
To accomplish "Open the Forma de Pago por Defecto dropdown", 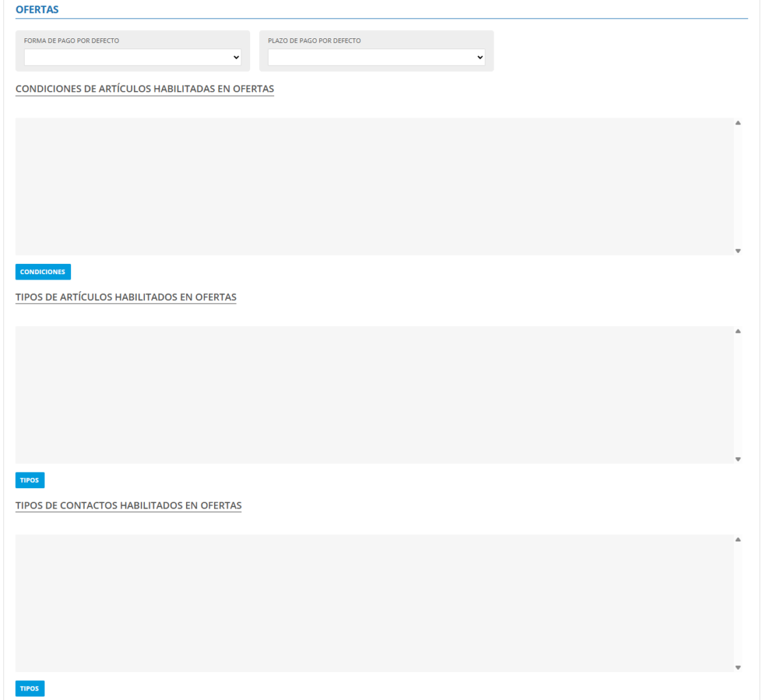I will pos(133,57).
